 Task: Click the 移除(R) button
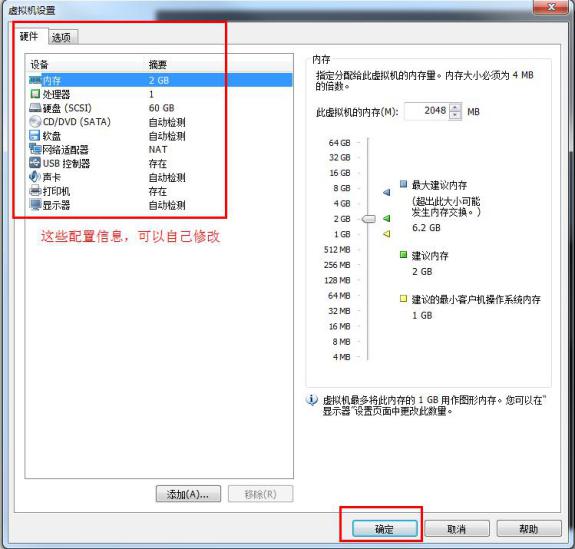pyautogui.click(x=260, y=494)
